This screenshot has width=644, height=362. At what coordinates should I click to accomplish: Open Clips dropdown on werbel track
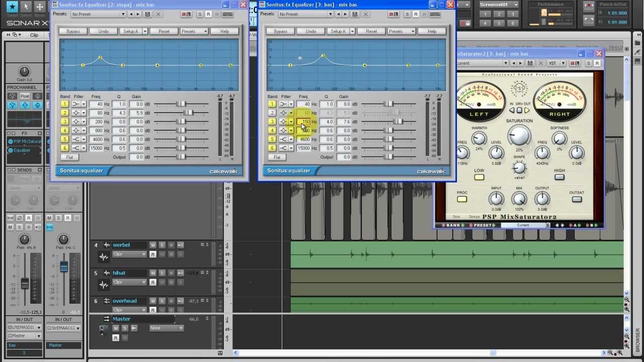[x=129, y=254]
